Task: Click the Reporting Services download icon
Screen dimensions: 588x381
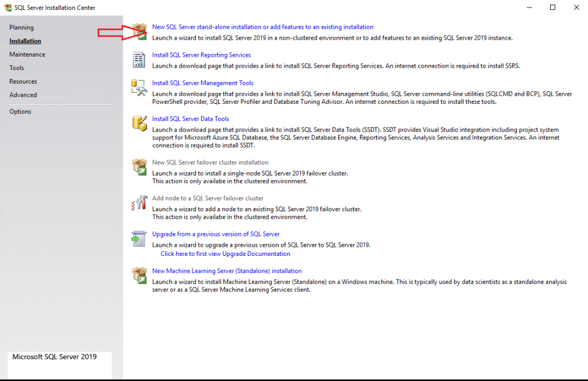Action: (x=140, y=59)
